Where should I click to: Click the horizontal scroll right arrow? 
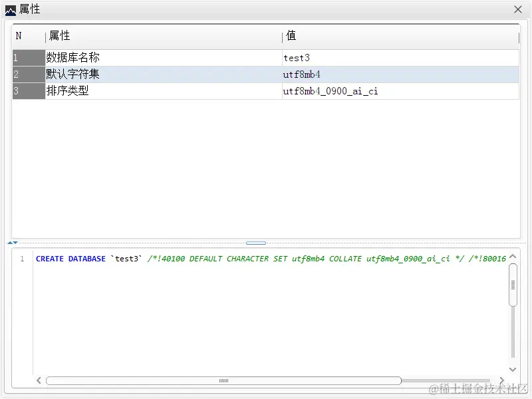[502, 380]
